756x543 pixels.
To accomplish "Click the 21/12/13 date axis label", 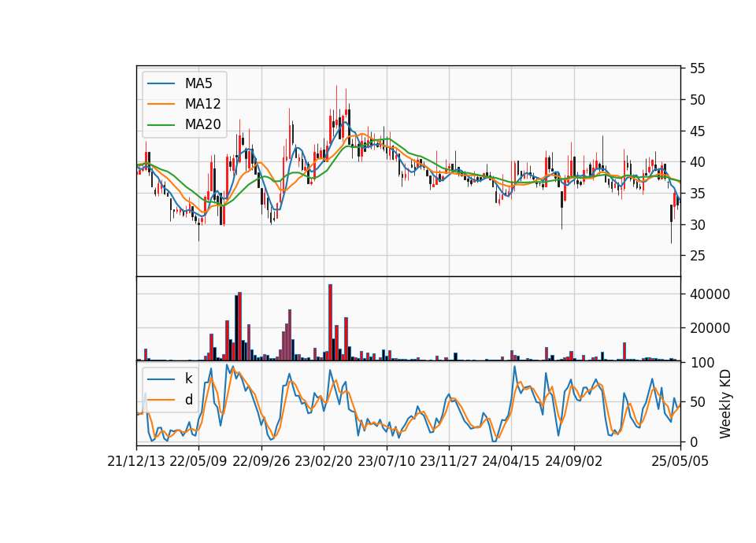I will (x=136, y=461).
